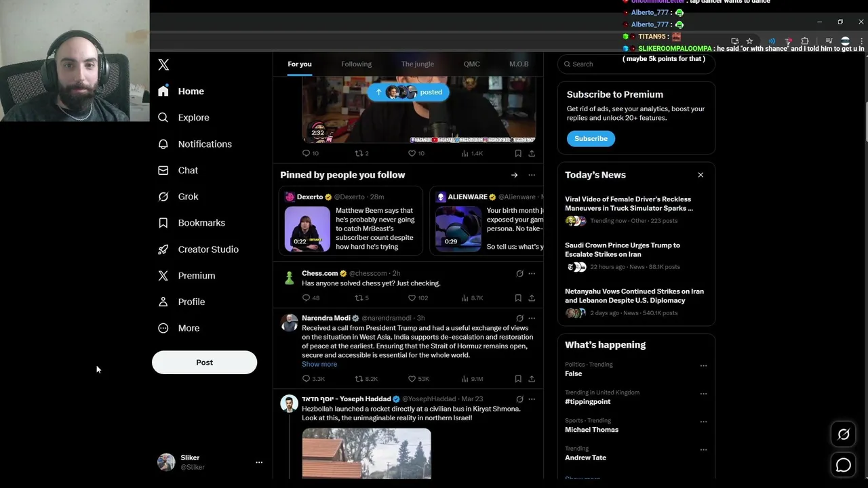Viewport: 868px width, 488px height.
Task: Switch to The jungle tab
Action: pyautogui.click(x=417, y=64)
